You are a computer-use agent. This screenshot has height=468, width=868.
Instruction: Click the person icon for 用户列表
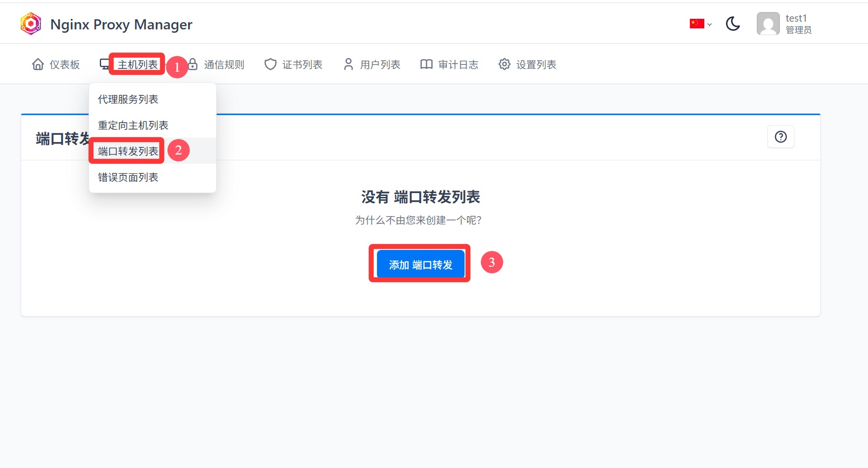coord(349,65)
